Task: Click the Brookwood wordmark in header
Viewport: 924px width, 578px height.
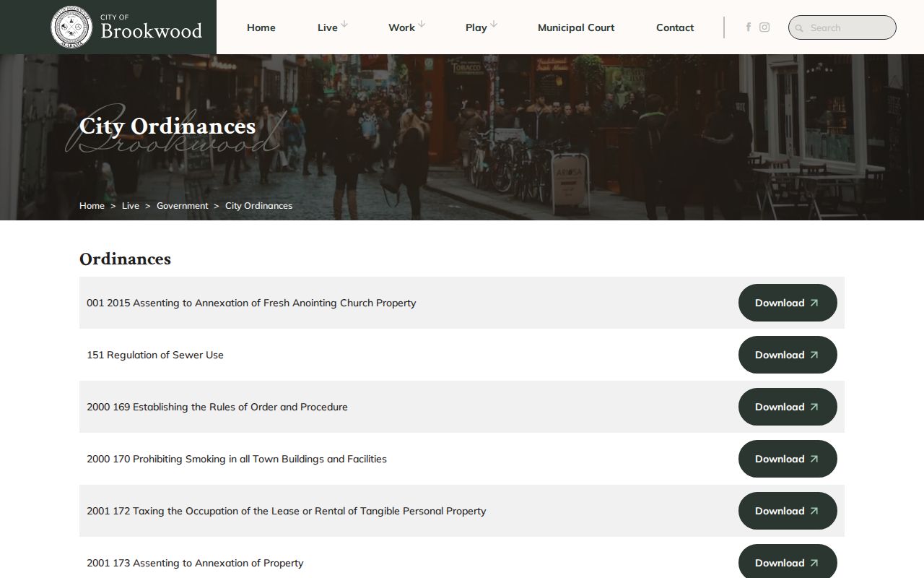Action: (151, 31)
